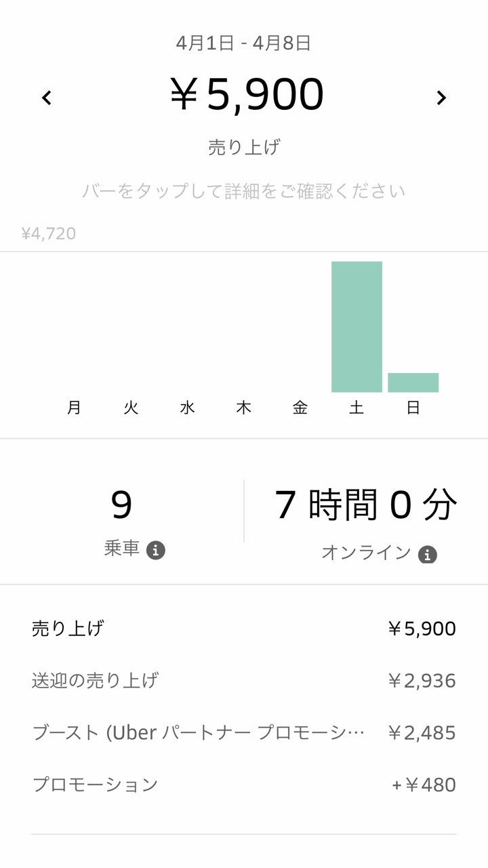The image size is (488, 868).
Task: Tap the info icon next to オンライン
Action: point(427,554)
